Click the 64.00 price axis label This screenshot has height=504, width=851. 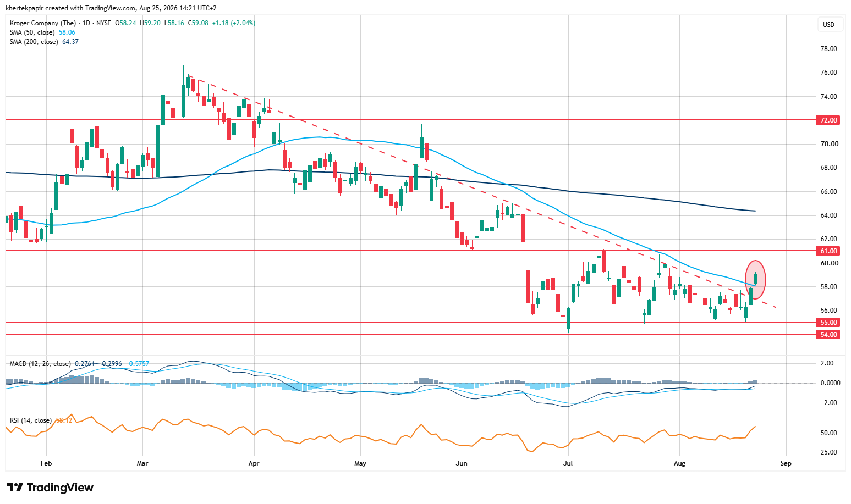pyautogui.click(x=829, y=215)
